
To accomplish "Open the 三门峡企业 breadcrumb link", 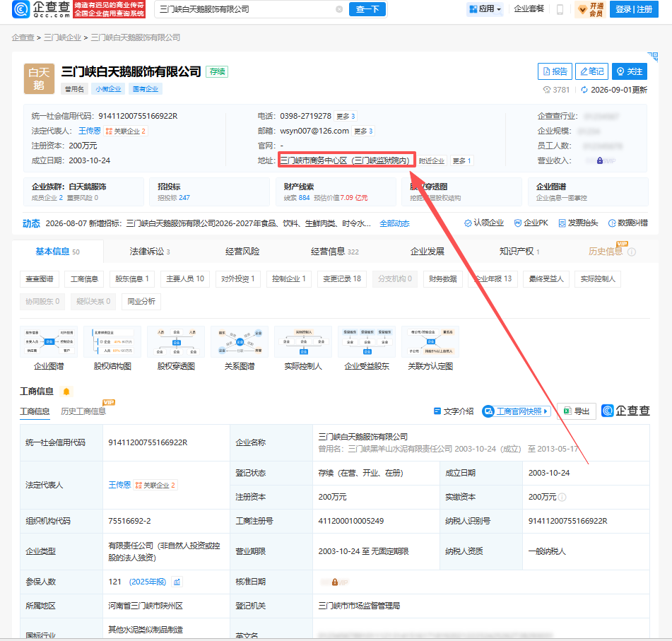I will click(x=63, y=37).
